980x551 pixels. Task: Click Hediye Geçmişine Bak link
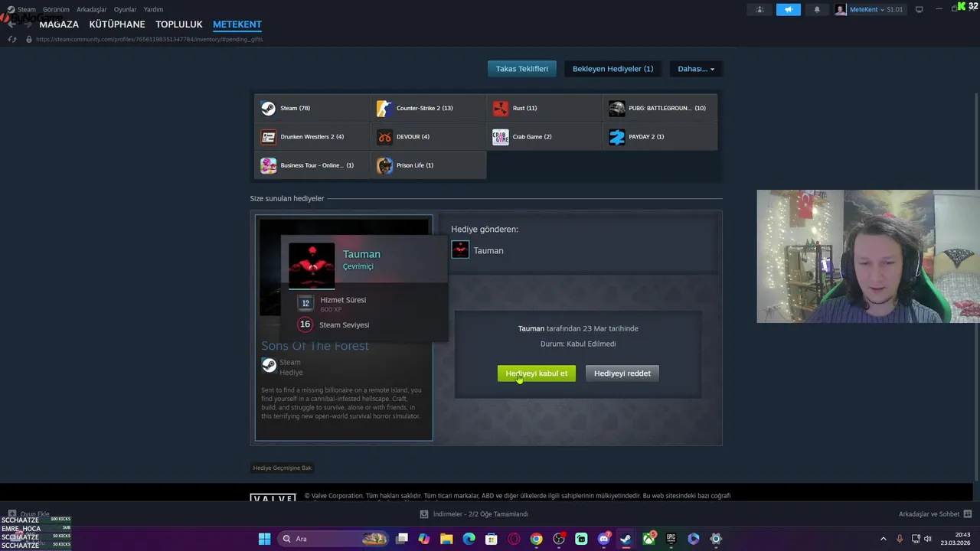pos(283,468)
